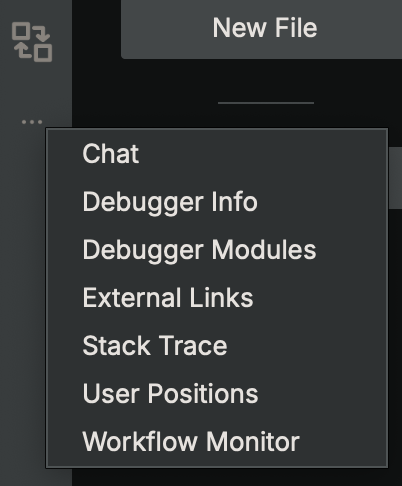Click the word Positions in User Positions
This screenshot has height=486, width=402.
click(203, 394)
